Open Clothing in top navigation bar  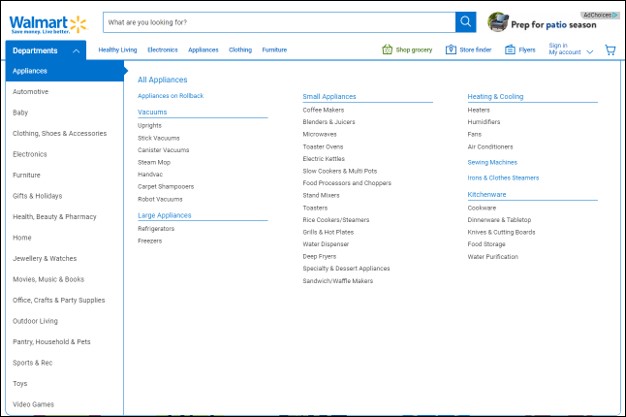pyautogui.click(x=240, y=50)
